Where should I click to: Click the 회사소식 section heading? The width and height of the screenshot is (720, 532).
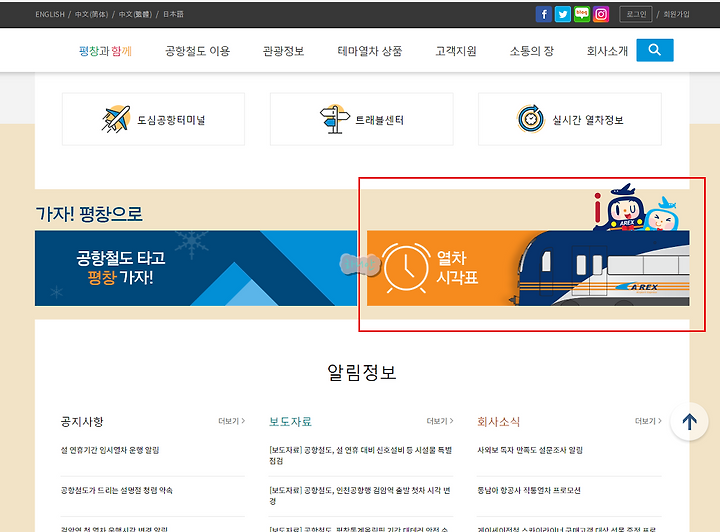(499, 421)
